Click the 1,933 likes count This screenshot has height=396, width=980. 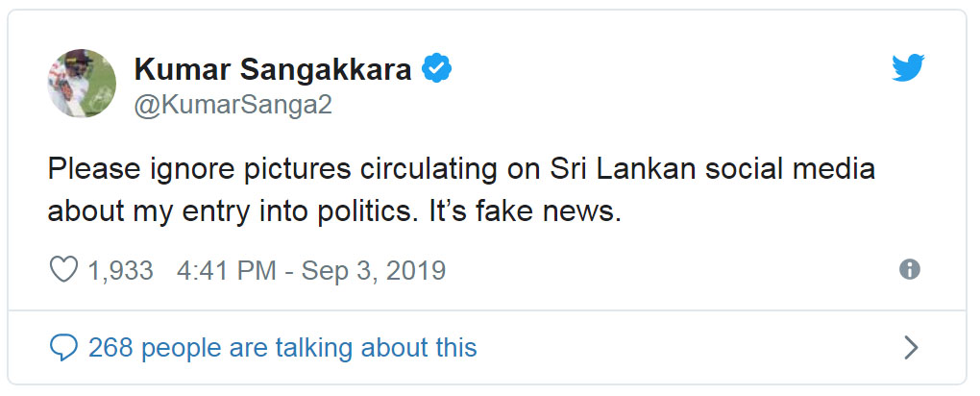click(x=120, y=271)
